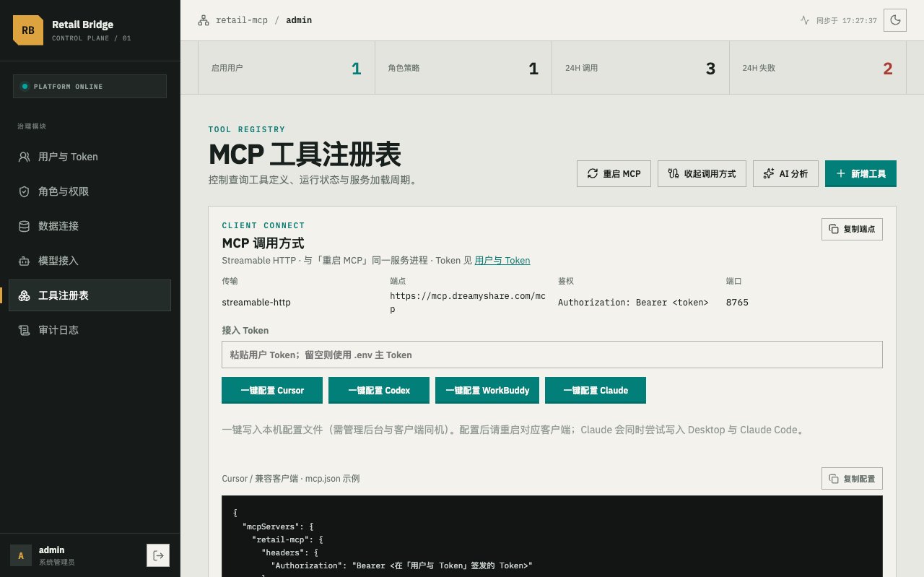
Task: Go to 数据连接 section
Action: pos(90,226)
